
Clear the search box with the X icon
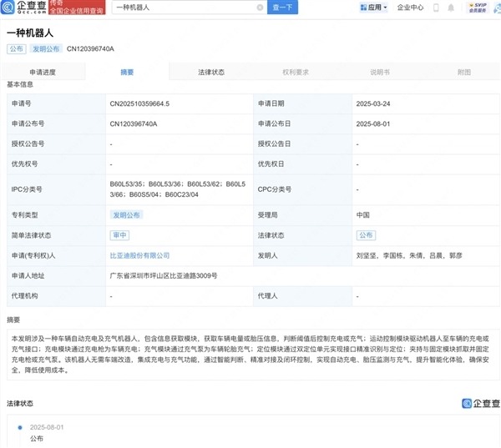(260, 8)
